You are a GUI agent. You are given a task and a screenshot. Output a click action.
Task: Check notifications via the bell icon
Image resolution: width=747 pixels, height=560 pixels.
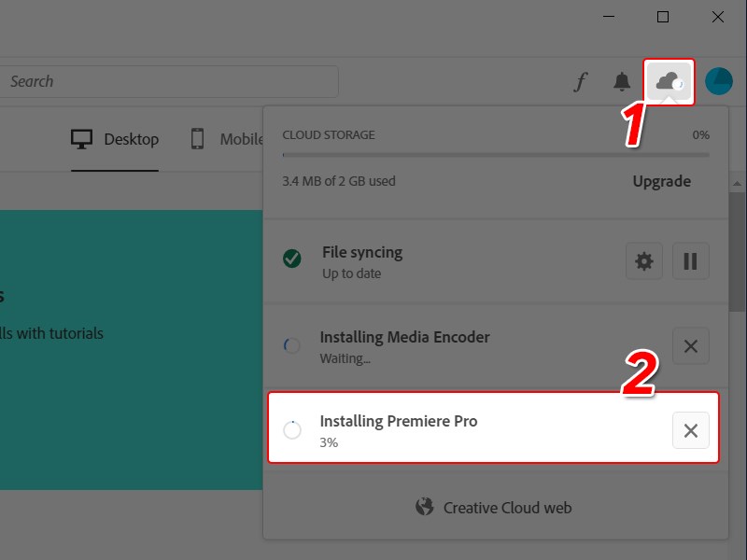pyautogui.click(x=624, y=82)
